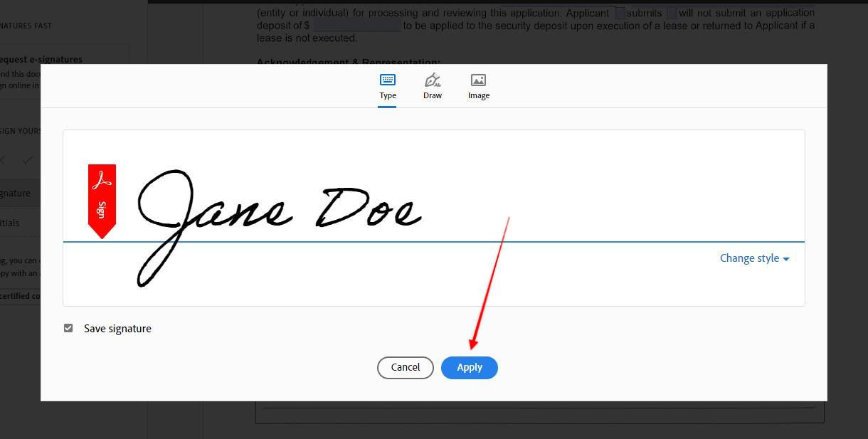Screen dimensions: 868x439
Task: Check the 'submits' box in the document
Action: point(620,13)
